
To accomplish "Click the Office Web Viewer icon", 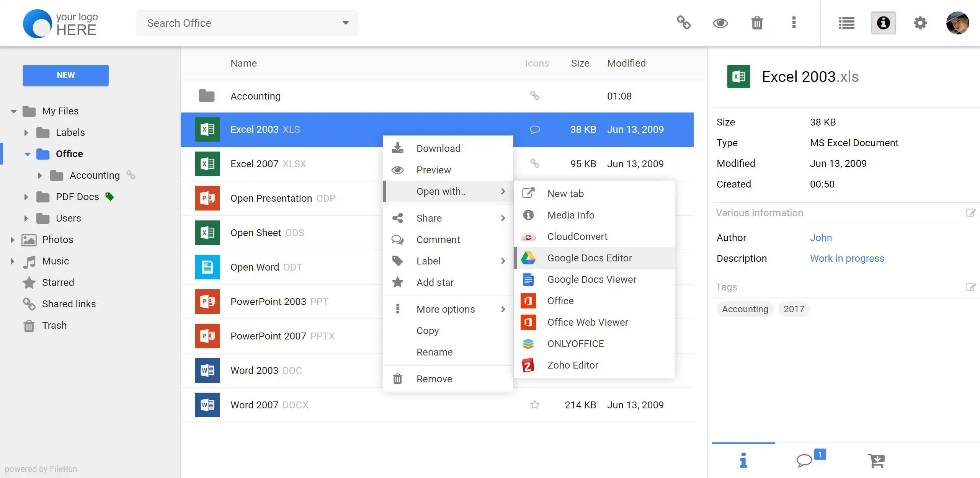I will [x=528, y=322].
